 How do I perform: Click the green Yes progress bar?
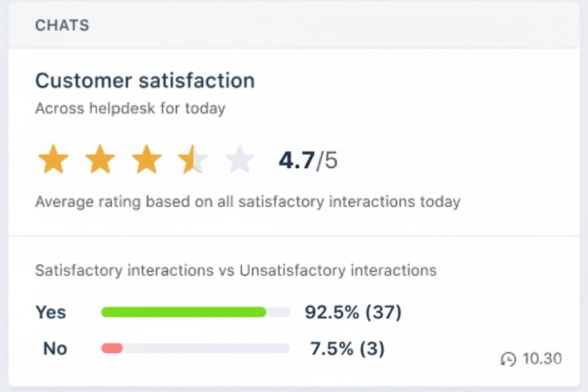[184, 312]
